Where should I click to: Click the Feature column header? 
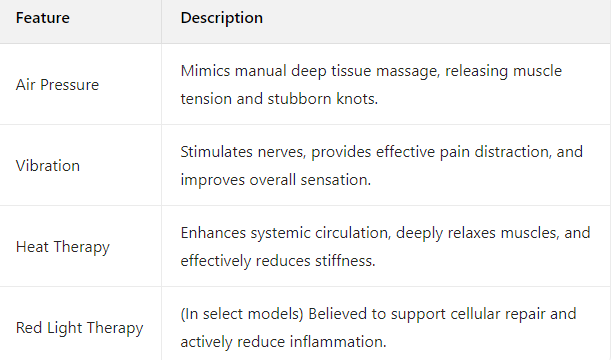(x=42, y=18)
